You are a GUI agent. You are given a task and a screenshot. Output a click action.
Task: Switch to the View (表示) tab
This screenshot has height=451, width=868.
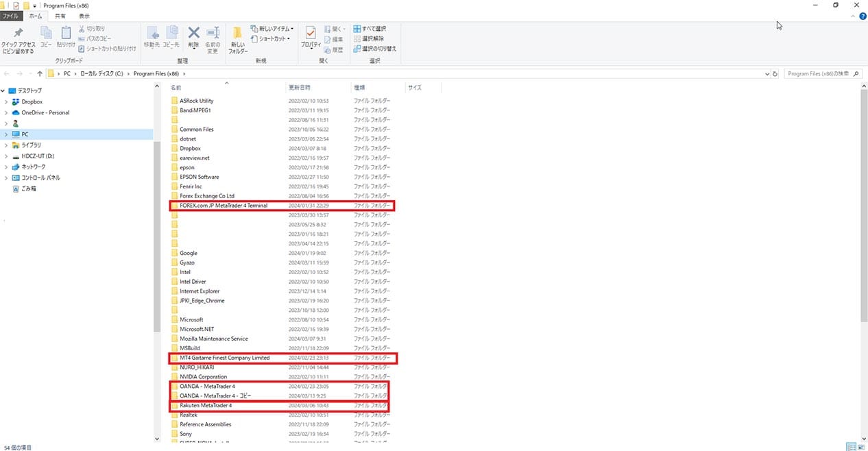point(84,15)
